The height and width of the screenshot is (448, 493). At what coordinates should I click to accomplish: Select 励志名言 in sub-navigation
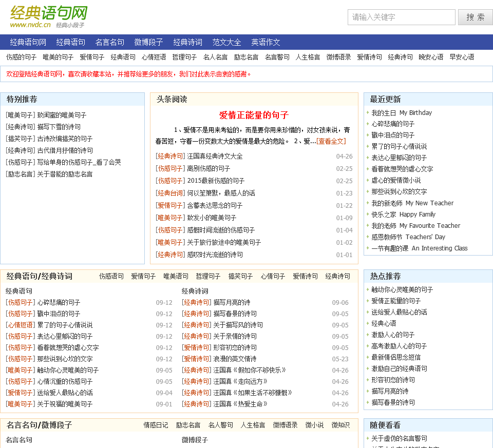pos(246,57)
